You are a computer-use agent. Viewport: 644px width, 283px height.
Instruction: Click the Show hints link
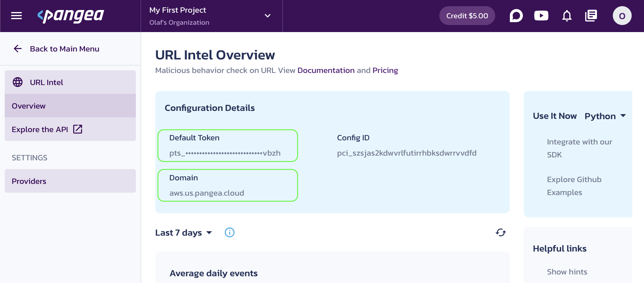(x=567, y=272)
